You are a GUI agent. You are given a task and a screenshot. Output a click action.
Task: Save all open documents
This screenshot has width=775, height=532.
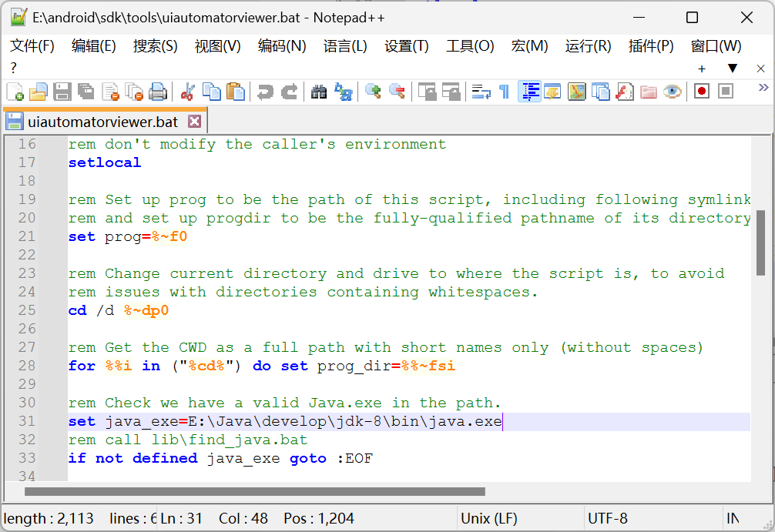tap(85, 91)
